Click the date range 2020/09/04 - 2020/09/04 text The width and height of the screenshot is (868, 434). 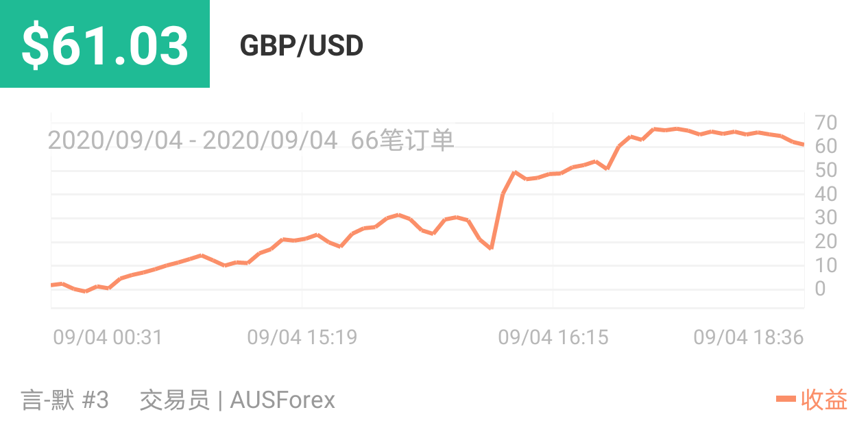click(193, 141)
